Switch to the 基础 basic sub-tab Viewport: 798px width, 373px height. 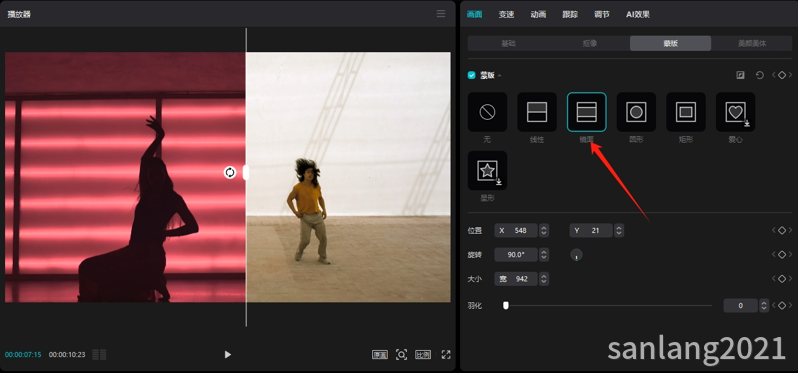click(x=508, y=43)
